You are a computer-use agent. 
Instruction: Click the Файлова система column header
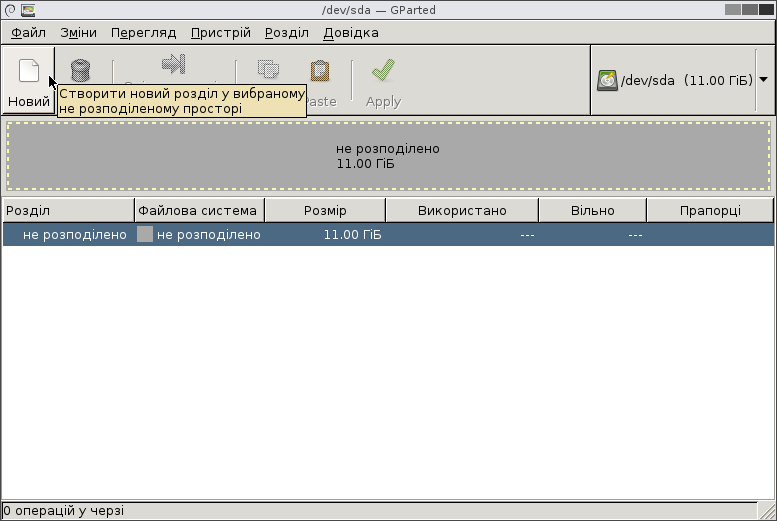tap(199, 210)
